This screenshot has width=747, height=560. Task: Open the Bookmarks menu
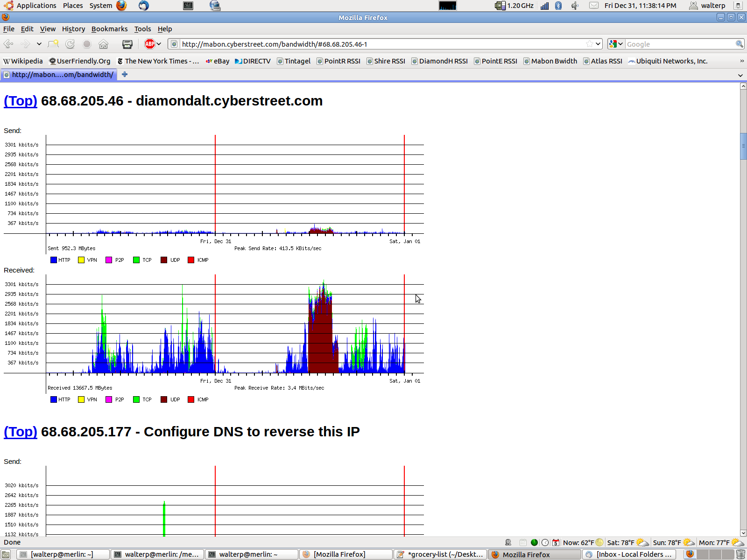click(x=109, y=29)
